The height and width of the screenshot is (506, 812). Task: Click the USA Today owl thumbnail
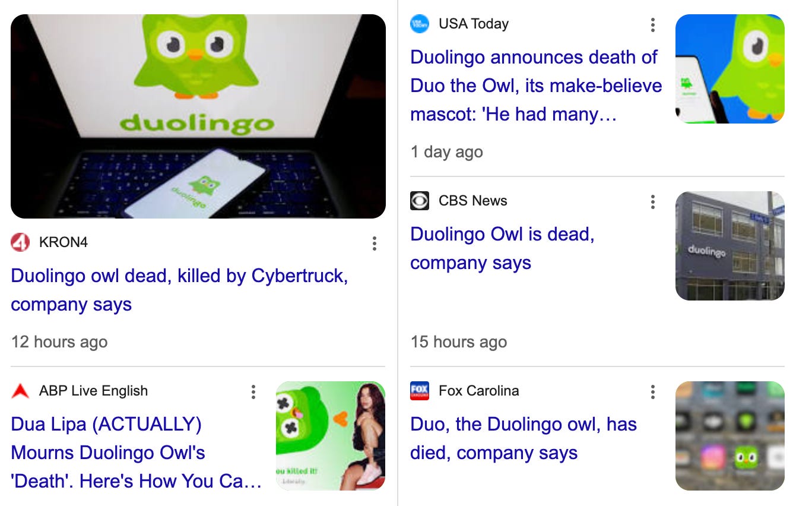tap(730, 69)
